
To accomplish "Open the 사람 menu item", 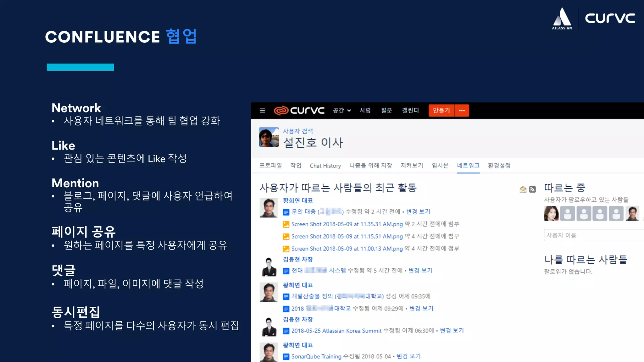I will point(365,111).
